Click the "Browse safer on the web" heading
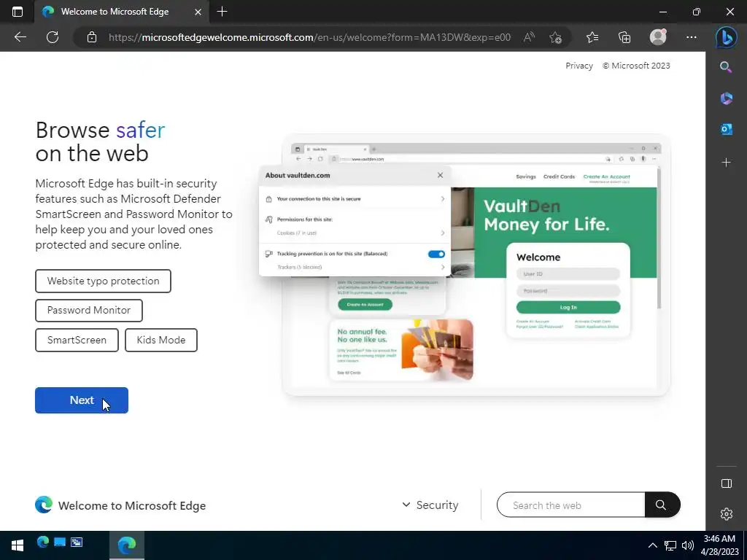 101,141
